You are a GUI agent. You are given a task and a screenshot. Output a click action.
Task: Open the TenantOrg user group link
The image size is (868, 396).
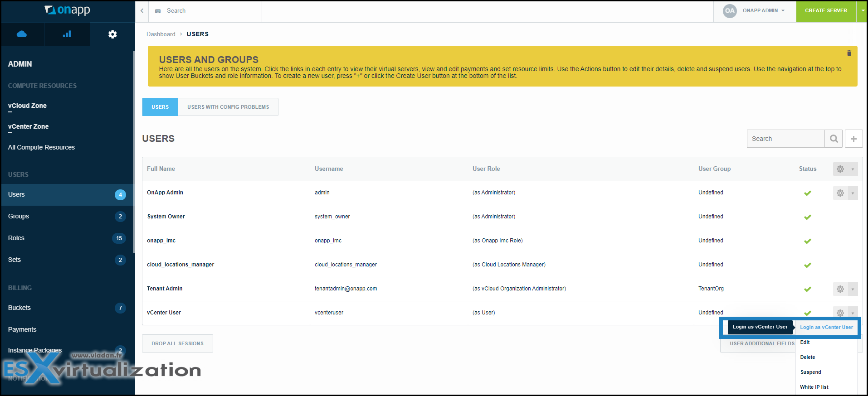711,289
